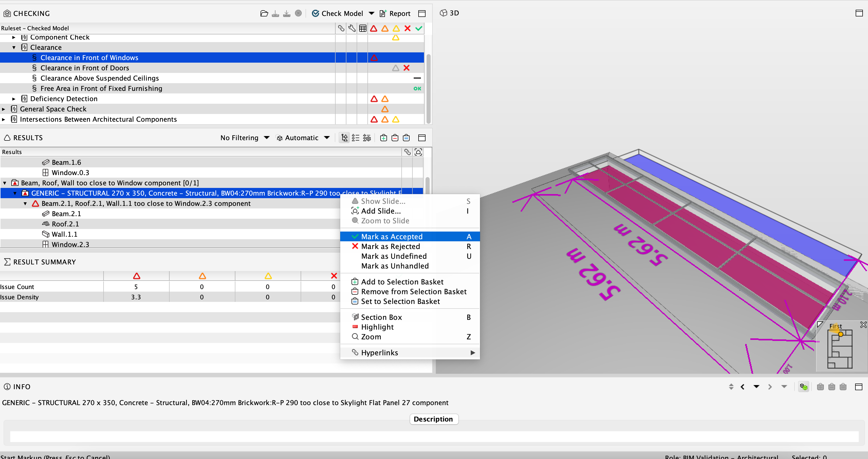The width and height of the screenshot is (868, 459).
Task: Click the table icon in the ruleset header
Action: pyautogui.click(x=363, y=28)
